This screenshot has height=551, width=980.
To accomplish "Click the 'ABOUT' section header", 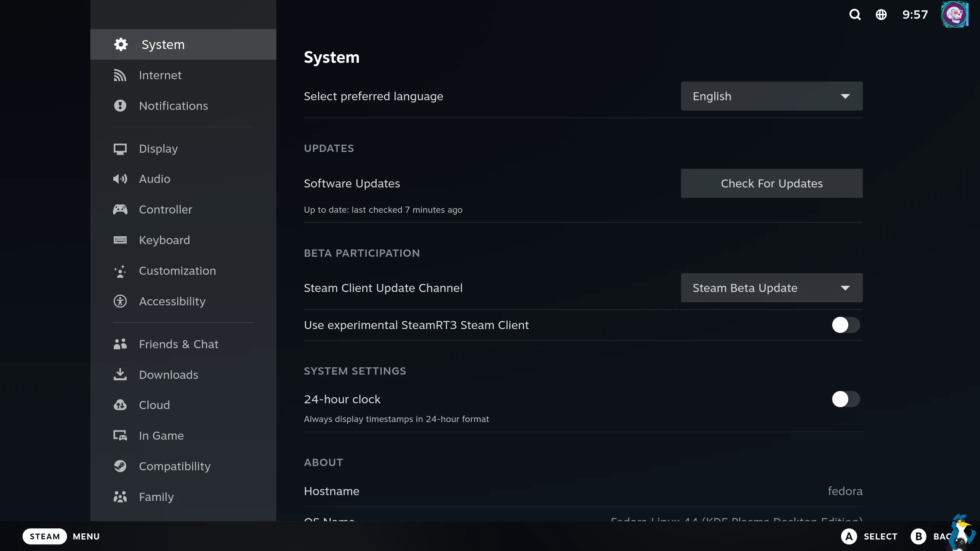I will pyautogui.click(x=323, y=462).
